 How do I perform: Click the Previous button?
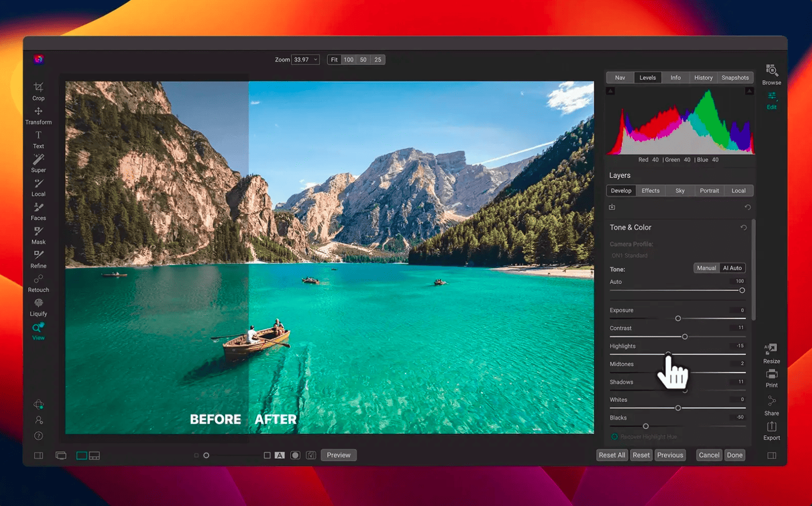click(670, 455)
